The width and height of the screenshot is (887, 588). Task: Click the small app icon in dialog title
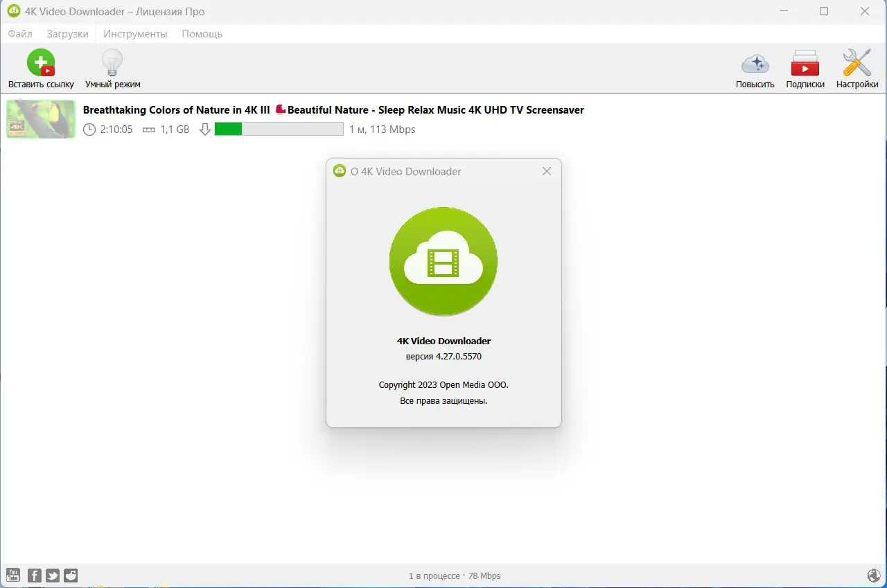click(340, 171)
